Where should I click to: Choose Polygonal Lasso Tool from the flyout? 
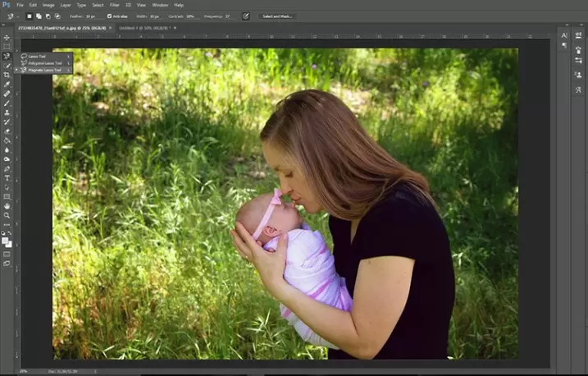[x=43, y=63]
